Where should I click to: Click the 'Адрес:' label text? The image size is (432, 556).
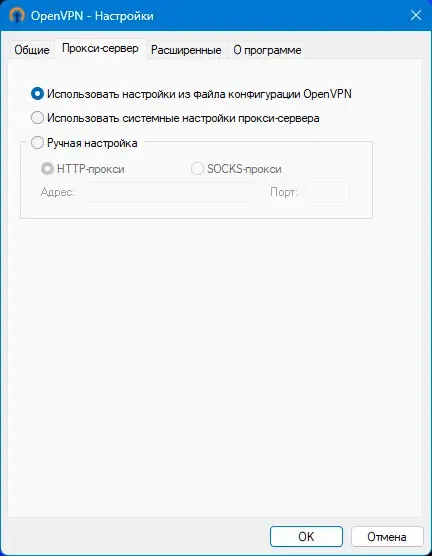coord(58,192)
